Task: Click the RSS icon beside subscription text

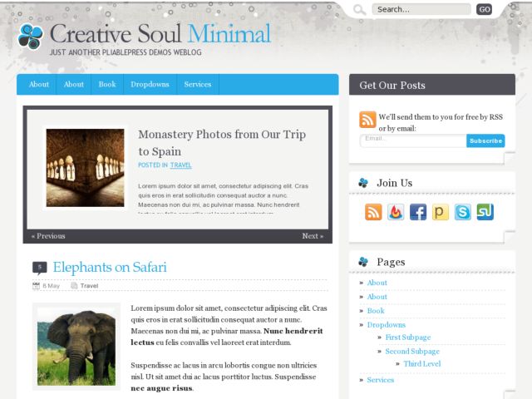Action: 367,120
